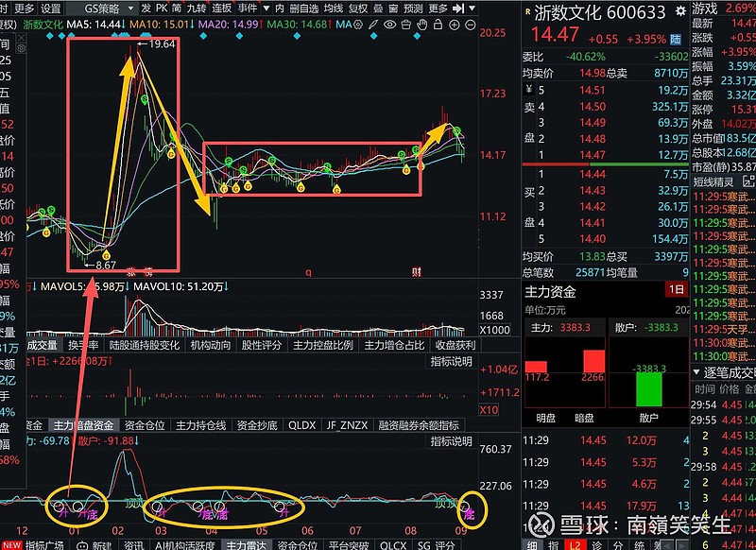Viewport: 756px width, 550px height.
Task: Open 更多 menu next to 预测
Action: (x=438, y=9)
